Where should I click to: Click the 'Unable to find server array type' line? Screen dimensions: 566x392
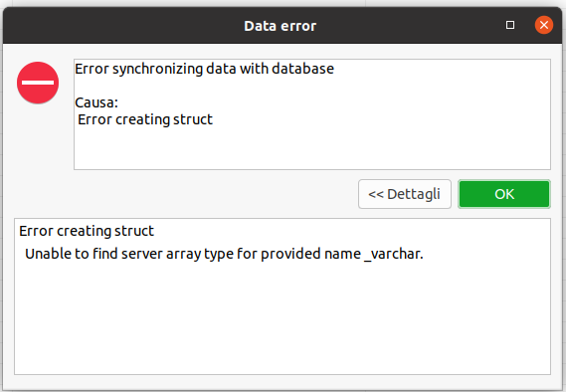pos(224,254)
